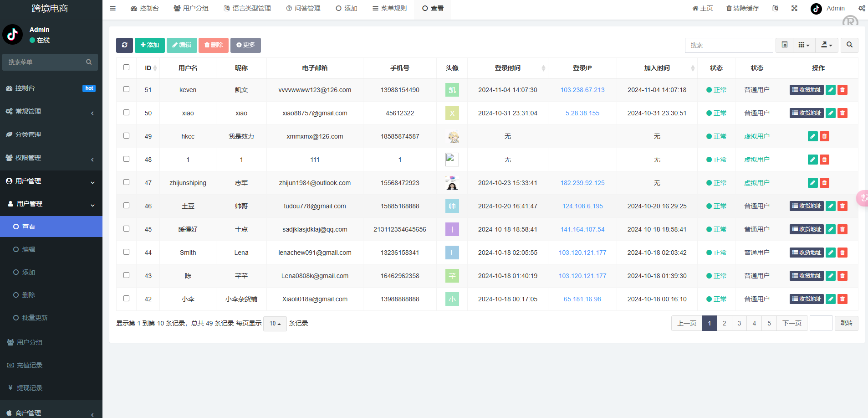Click the fullscreen icon in top bar
The height and width of the screenshot is (418, 868).
[794, 8]
